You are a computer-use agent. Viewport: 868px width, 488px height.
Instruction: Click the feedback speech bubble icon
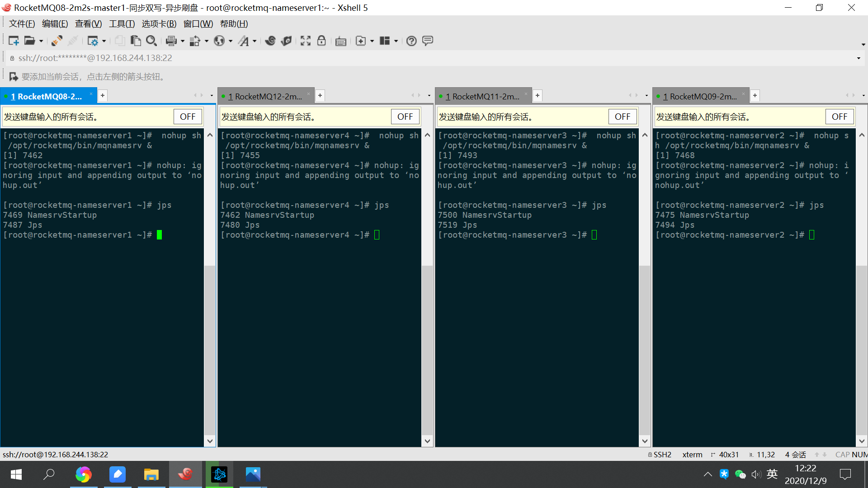(428, 41)
